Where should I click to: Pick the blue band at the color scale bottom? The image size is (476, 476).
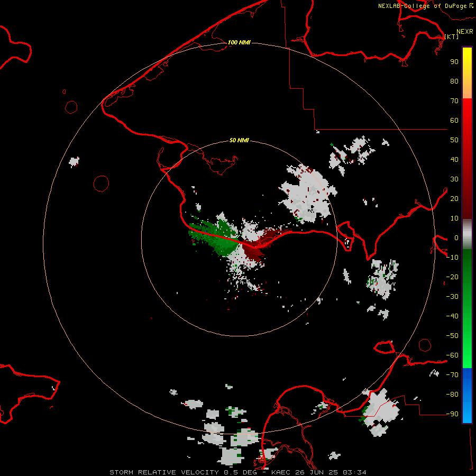coord(467,396)
